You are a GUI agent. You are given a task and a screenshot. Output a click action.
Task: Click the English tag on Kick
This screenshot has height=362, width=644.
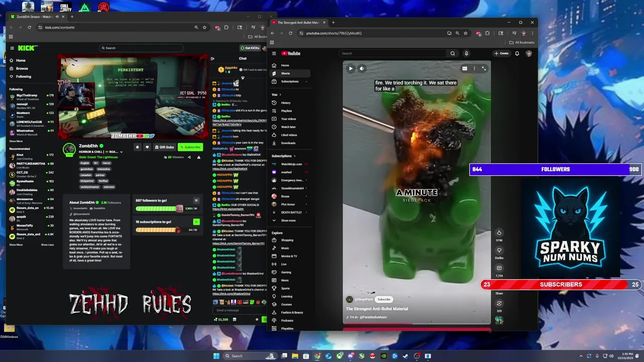point(85,163)
